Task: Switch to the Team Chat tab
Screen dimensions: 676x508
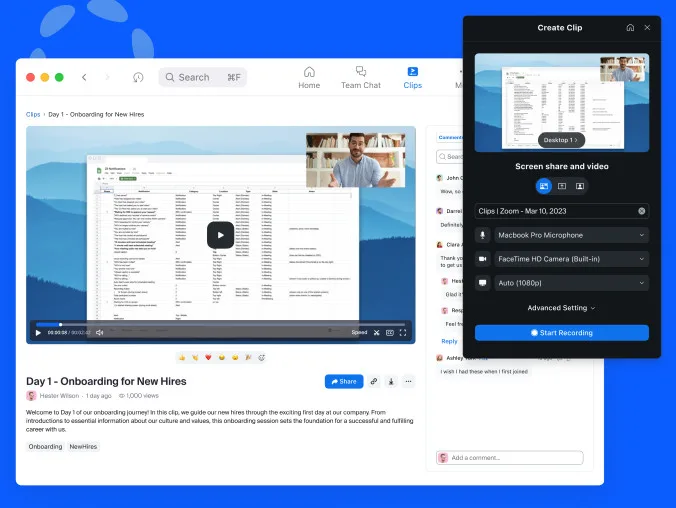Action: point(360,77)
